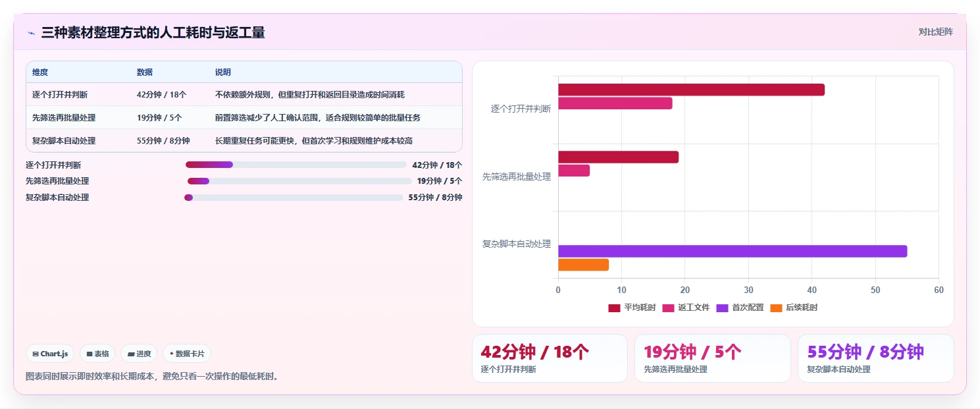
Task: Click the 19分钟 / 5个 card value
Action: 693,352
